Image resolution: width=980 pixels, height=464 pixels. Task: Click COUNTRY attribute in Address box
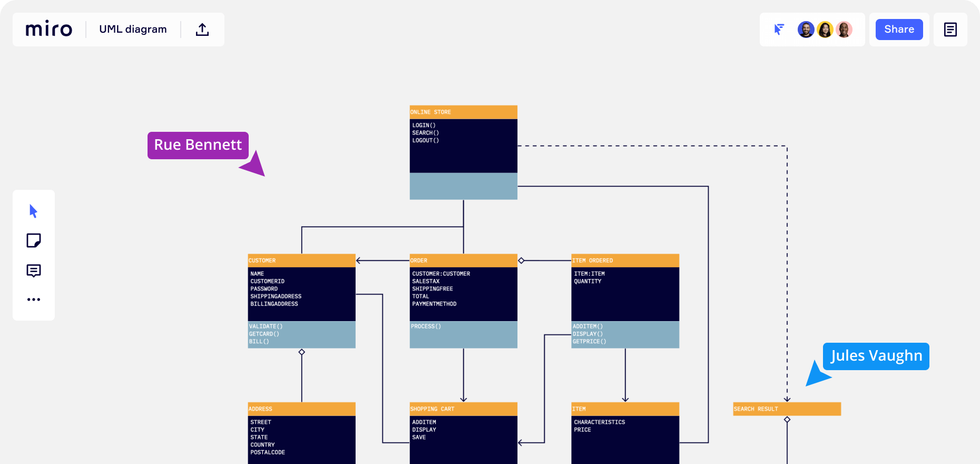pyautogui.click(x=263, y=445)
